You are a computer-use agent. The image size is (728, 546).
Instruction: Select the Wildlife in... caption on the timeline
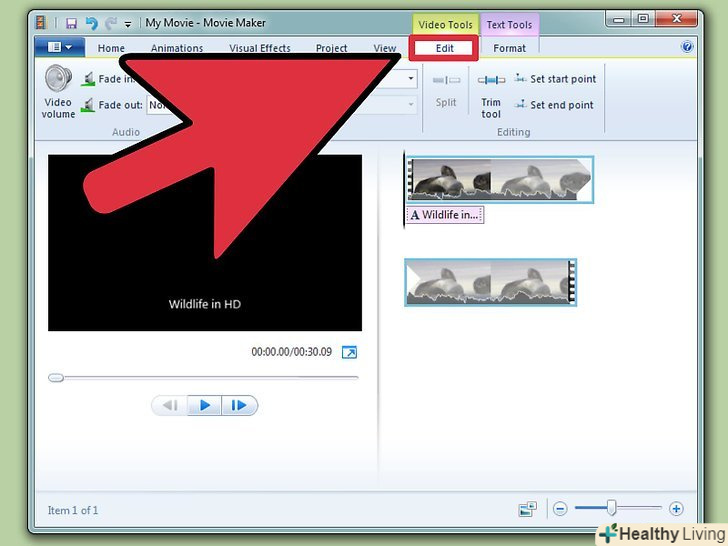pyautogui.click(x=445, y=215)
